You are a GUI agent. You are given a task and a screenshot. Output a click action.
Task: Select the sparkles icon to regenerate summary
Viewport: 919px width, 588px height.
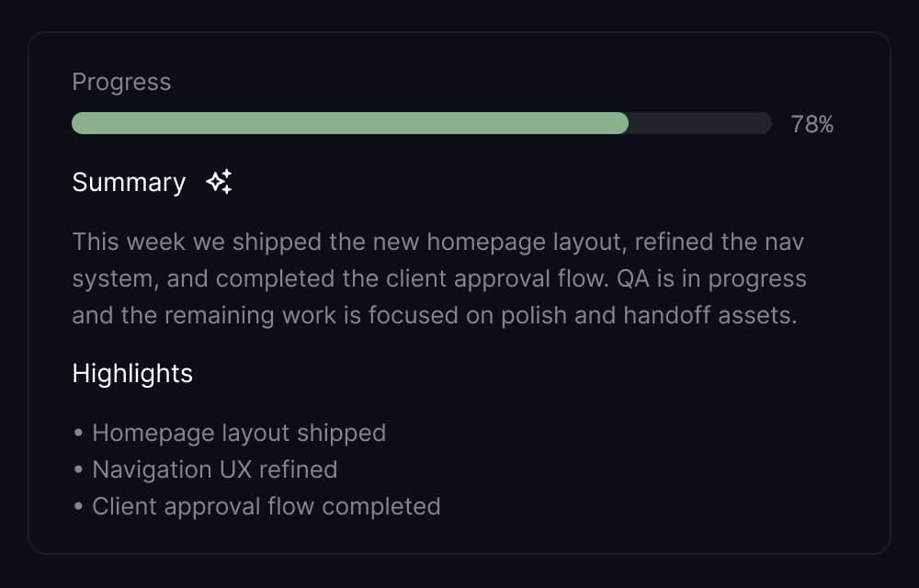pos(218,181)
